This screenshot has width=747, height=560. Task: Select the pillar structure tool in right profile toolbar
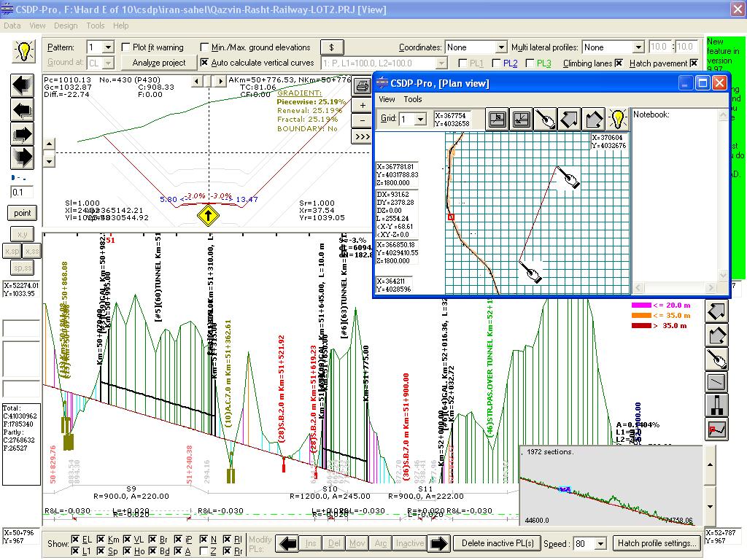click(716, 405)
